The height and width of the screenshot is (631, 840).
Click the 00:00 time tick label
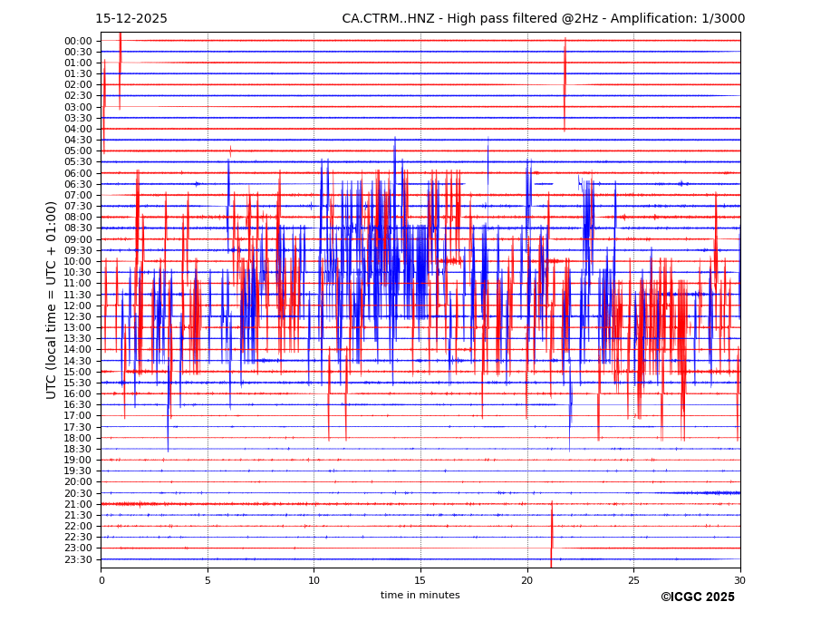click(78, 41)
